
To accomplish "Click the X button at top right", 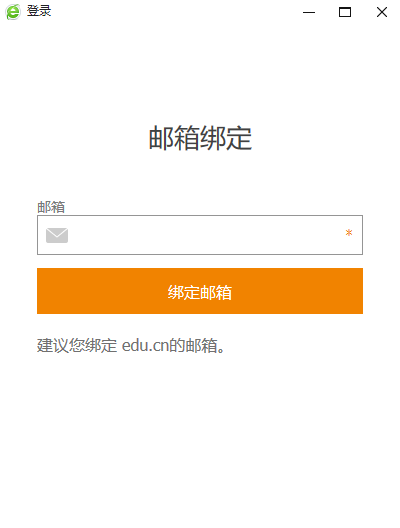I will tap(382, 12).
